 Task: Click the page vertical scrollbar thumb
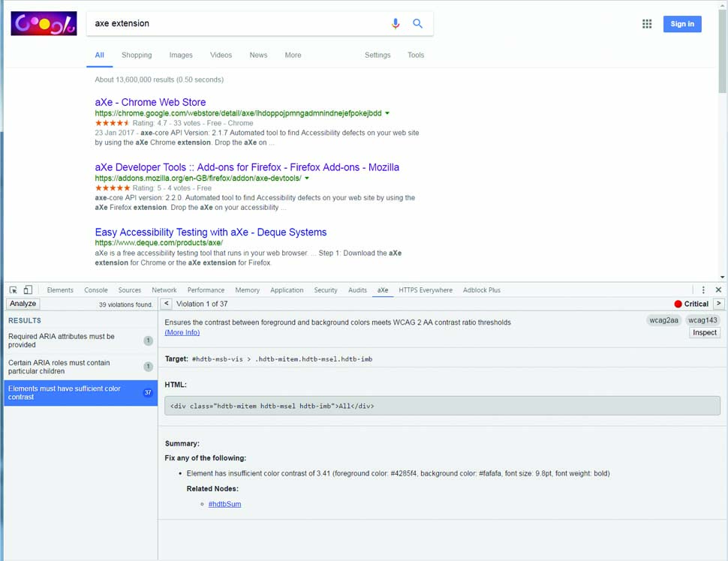722,49
